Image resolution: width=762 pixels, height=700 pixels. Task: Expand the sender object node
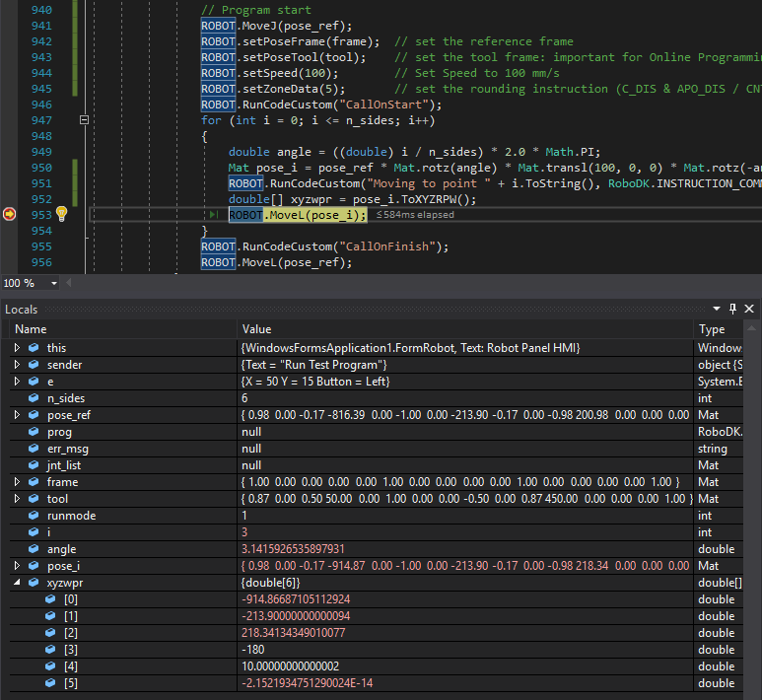[x=17, y=365]
